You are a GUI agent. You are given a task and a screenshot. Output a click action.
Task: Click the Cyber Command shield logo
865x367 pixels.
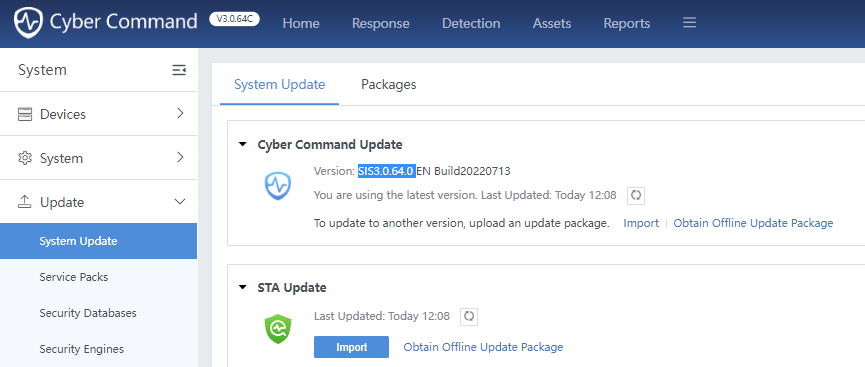pyautogui.click(x=28, y=23)
